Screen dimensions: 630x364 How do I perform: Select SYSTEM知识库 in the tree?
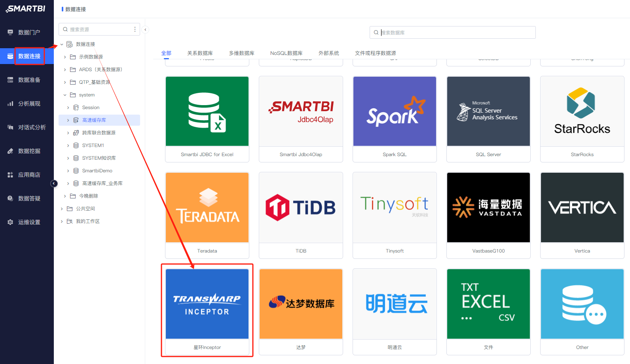[99, 158]
